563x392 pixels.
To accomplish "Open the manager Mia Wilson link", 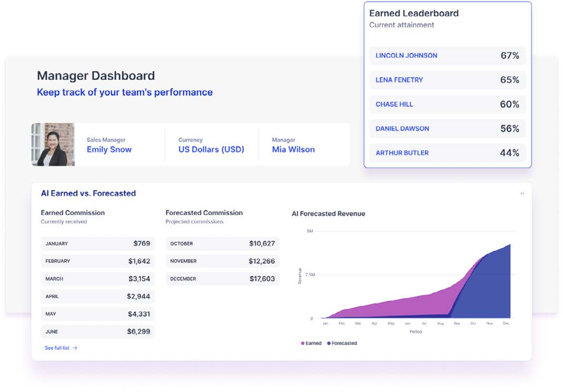I will click(x=293, y=150).
